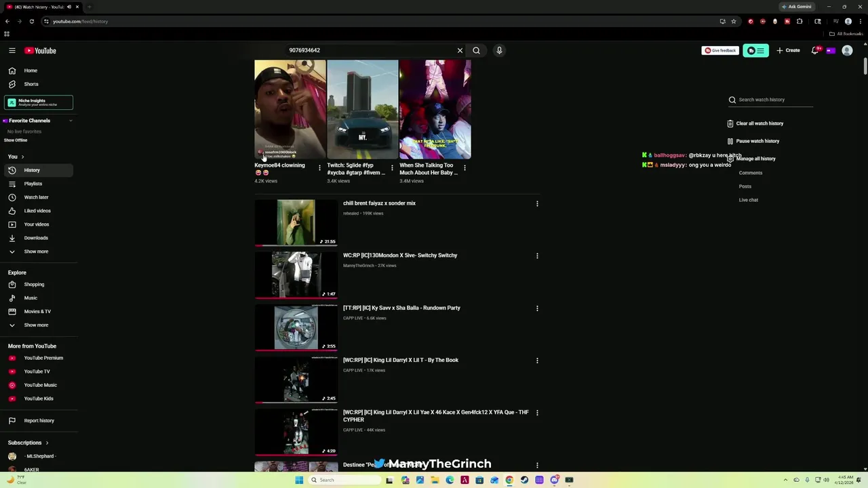The height and width of the screenshot is (488, 868).
Task: Submit search with the magnifier button
Action: [x=476, y=50]
